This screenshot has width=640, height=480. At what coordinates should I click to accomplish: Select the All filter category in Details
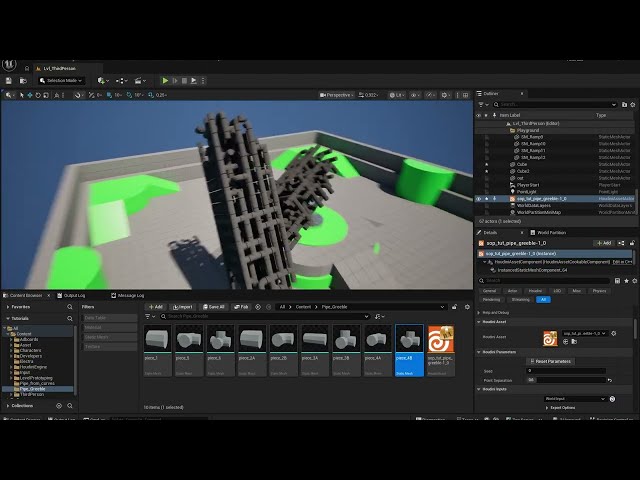(543, 300)
